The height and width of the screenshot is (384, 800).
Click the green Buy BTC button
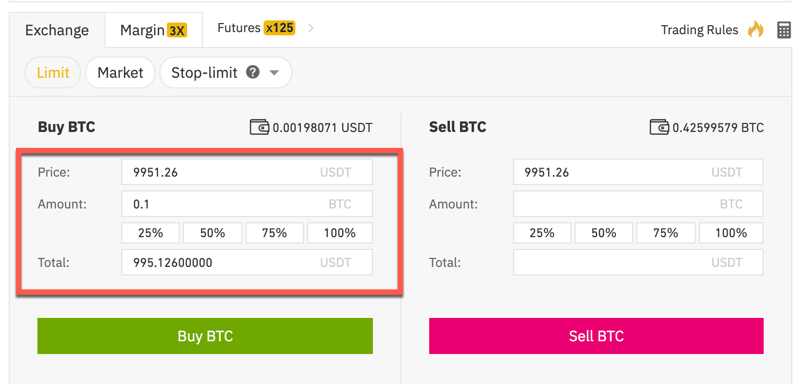pos(205,336)
